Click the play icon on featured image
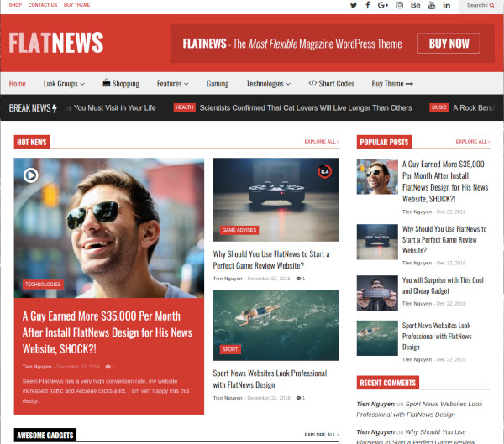This screenshot has width=504, height=444. (x=31, y=175)
